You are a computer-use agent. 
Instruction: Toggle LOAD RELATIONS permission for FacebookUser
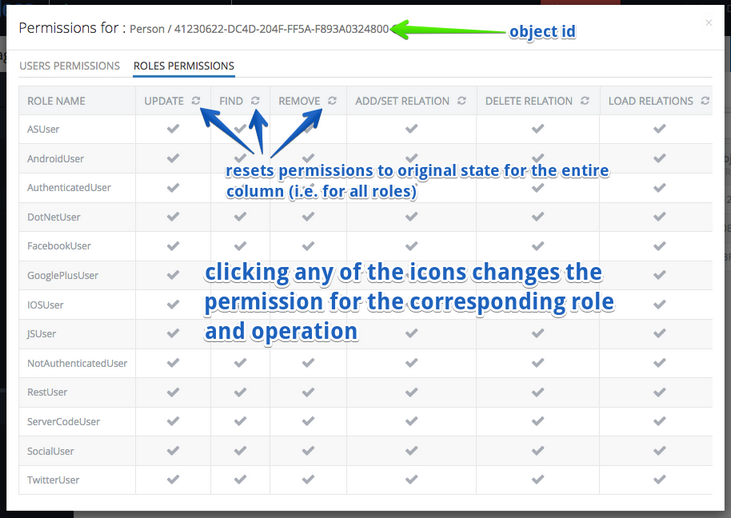(659, 246)
